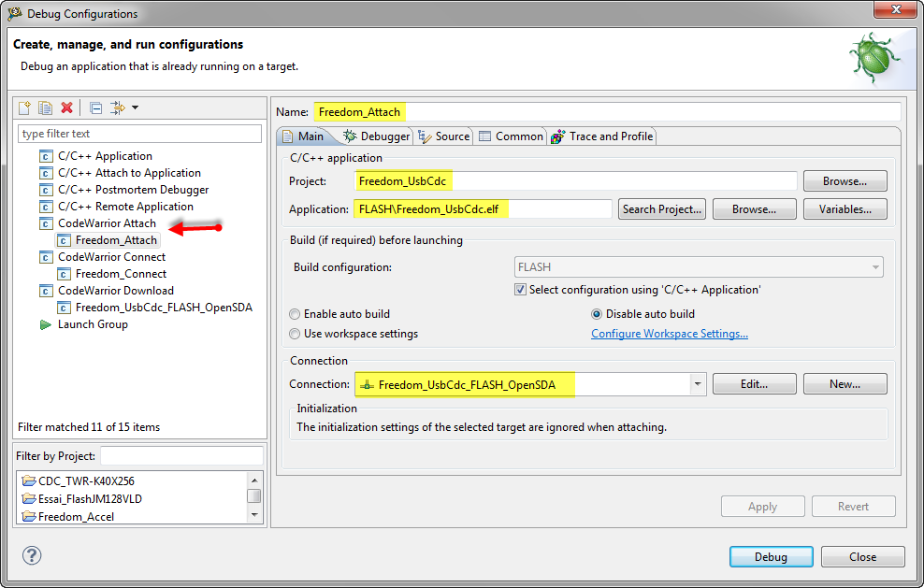Delete the selected launch configuration

pos(66,107)
